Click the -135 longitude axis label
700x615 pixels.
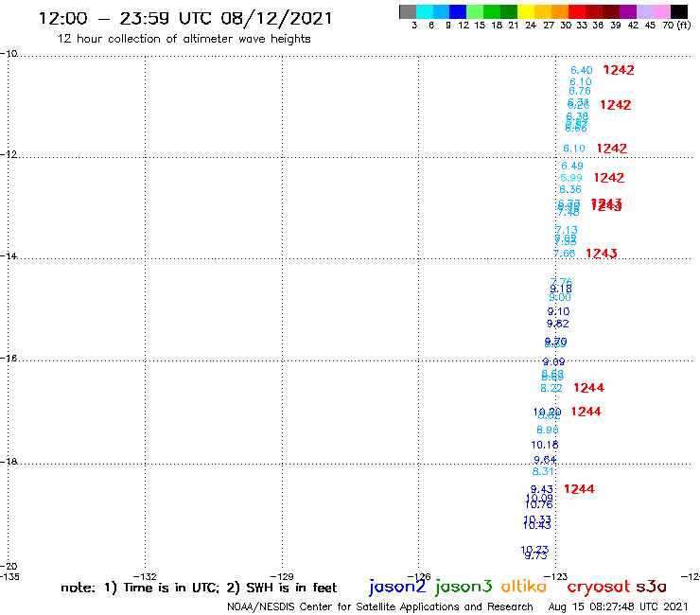[x=9, y=576]
